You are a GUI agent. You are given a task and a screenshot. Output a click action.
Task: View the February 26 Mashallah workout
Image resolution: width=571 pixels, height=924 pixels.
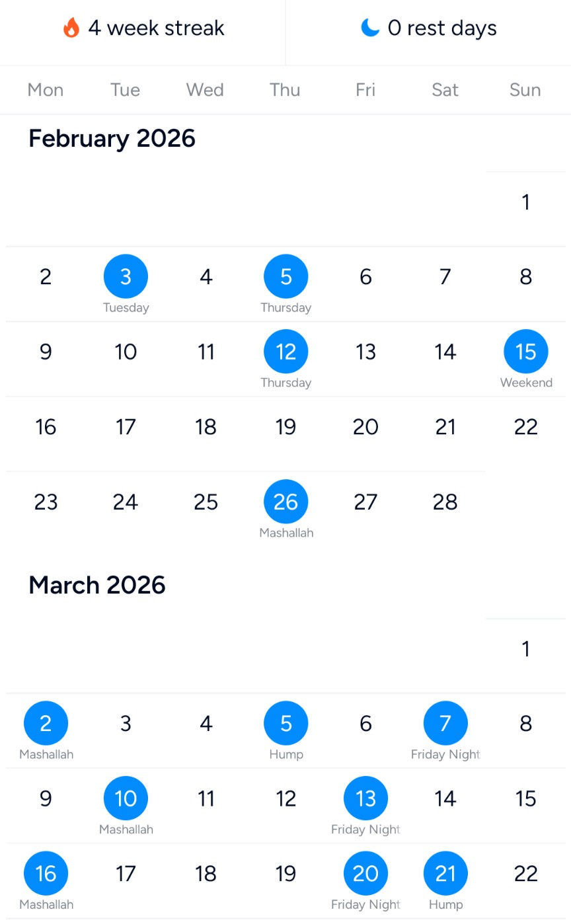tap(285, 502)
